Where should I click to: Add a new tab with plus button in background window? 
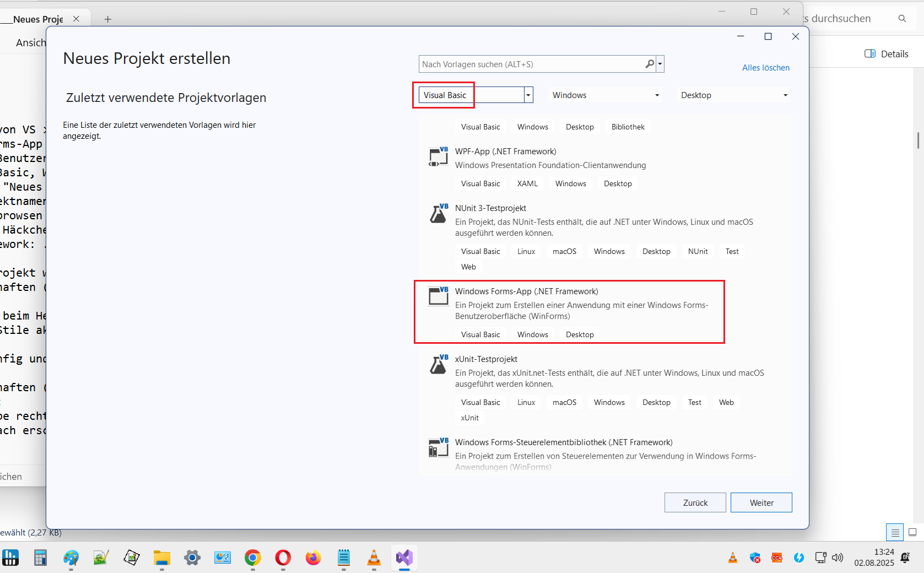click(x=108, y=19)
